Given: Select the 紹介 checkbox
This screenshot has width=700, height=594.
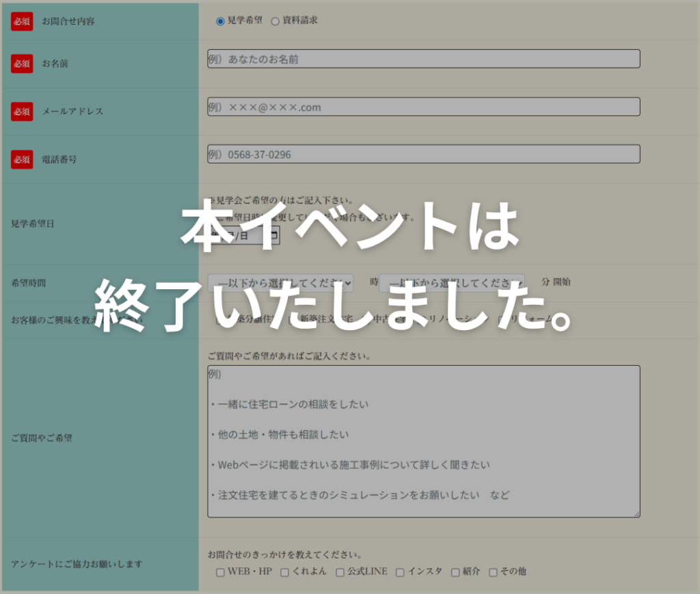Looking at the screenshot, I should pos(455,572).
